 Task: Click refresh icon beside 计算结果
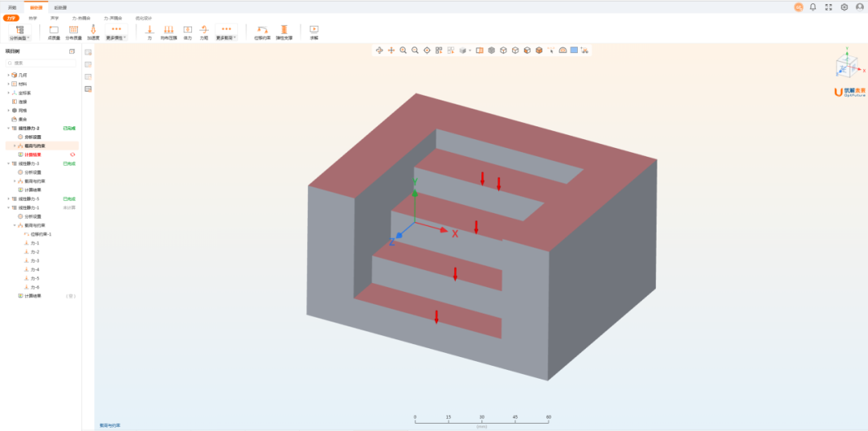coord(72,154)
